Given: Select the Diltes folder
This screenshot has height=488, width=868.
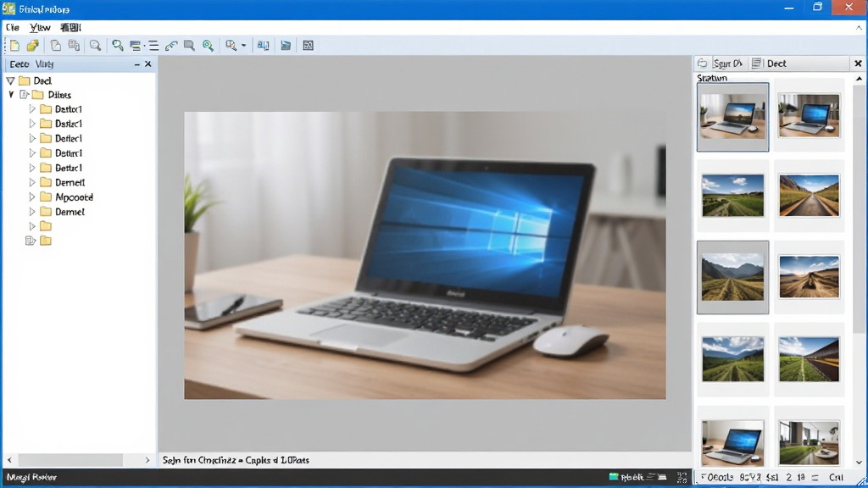Looking at the screenshot, I should tap(59, 95).
